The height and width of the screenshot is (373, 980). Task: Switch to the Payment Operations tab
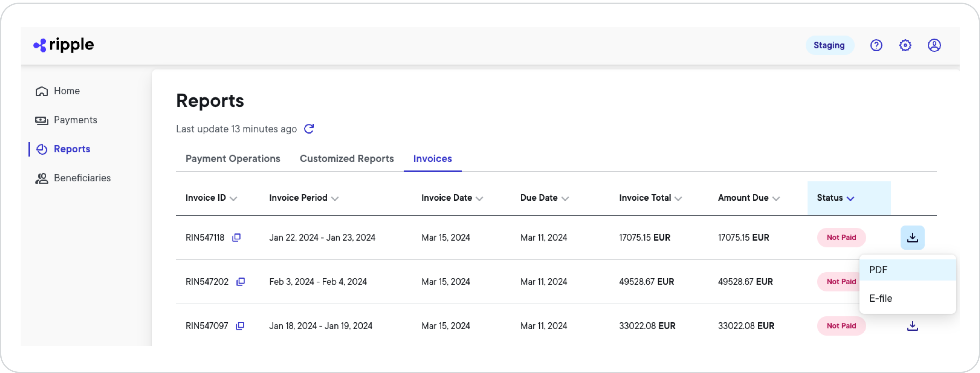(233, 159)
